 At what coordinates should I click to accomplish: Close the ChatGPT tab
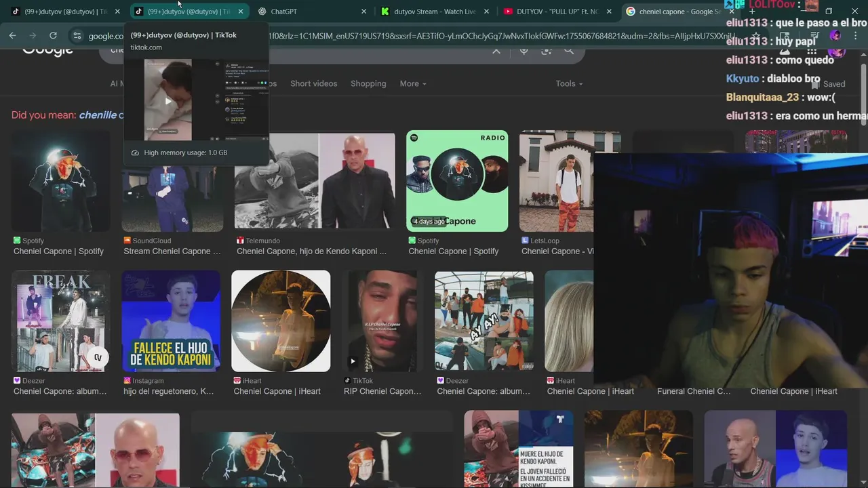[363, 12]
